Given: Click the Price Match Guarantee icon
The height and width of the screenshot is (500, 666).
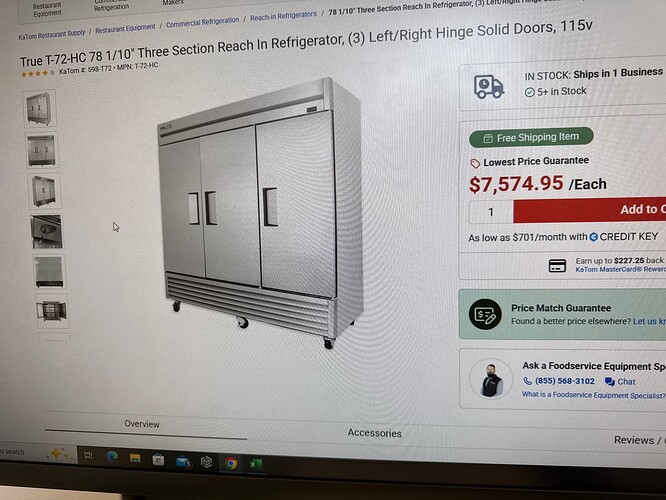Looking at the screenshot, I should pos(485,314).
